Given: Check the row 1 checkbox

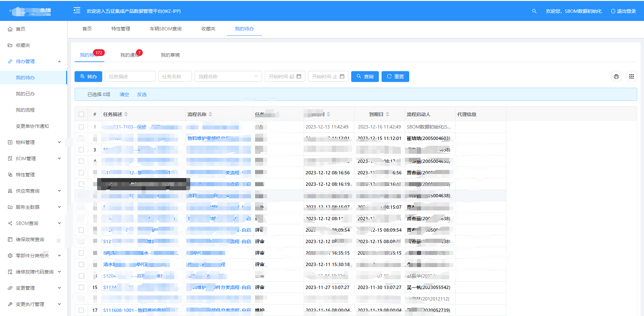Looking at the screenshot, I should click(81, 127).
